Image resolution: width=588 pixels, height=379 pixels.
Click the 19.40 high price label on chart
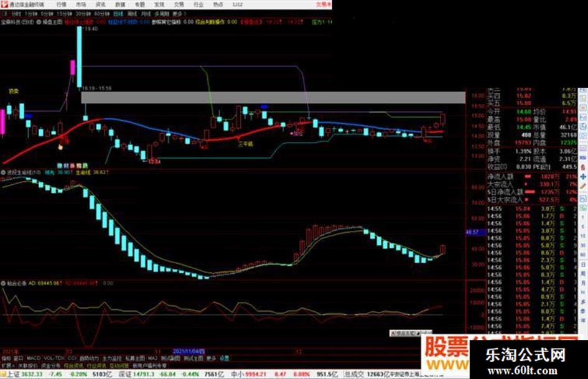[x=90, y=29]
